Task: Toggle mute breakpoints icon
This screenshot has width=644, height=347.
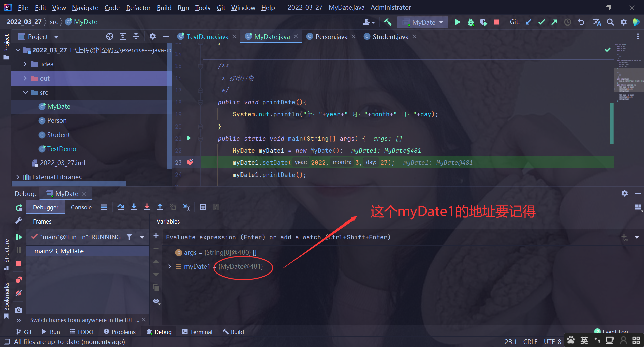Action: [19, 293]
